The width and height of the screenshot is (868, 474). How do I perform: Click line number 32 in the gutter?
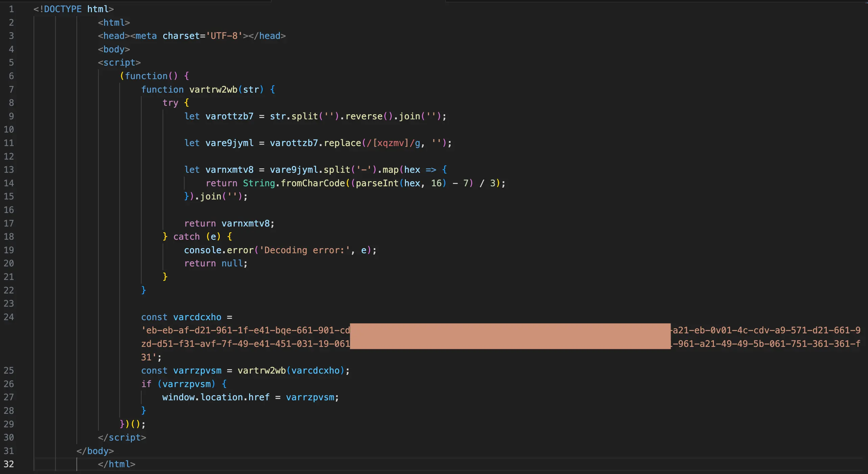[9, 464]
